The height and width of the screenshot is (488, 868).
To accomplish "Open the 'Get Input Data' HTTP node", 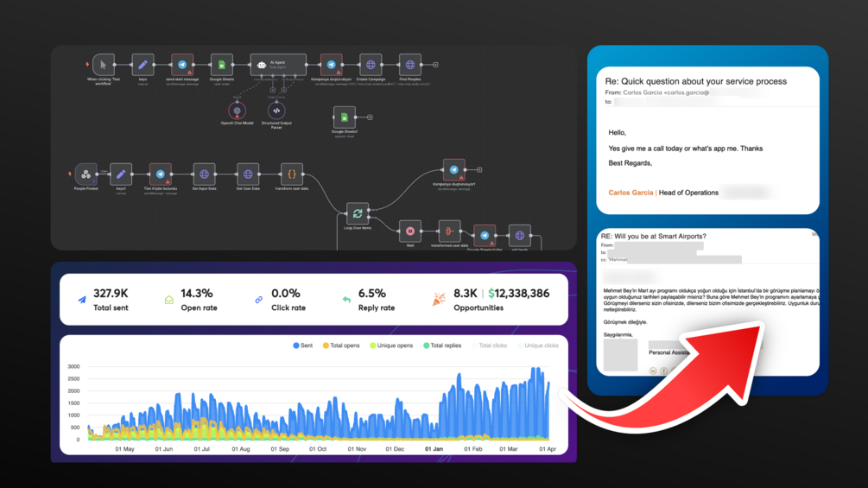I will click(204, 174).
